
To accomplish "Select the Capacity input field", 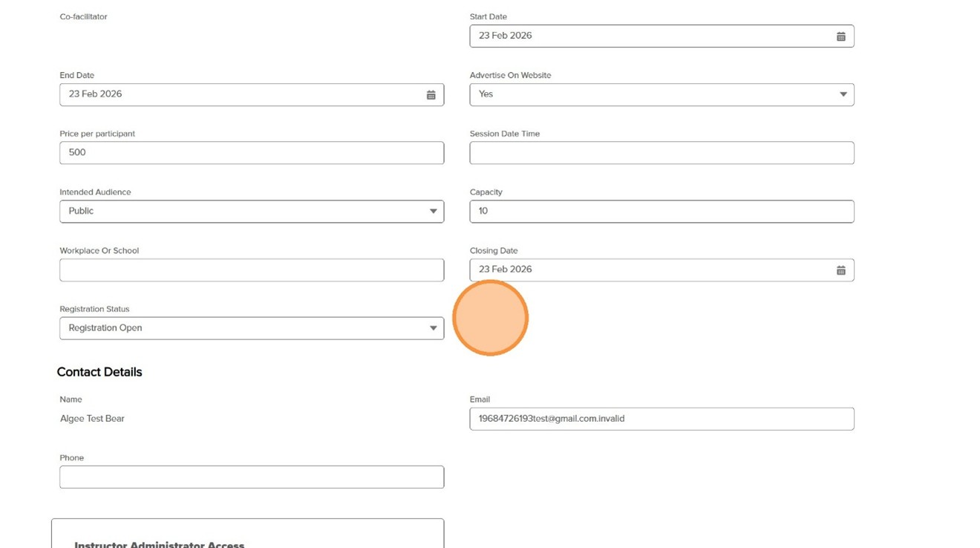I will [x=661, y=212].
